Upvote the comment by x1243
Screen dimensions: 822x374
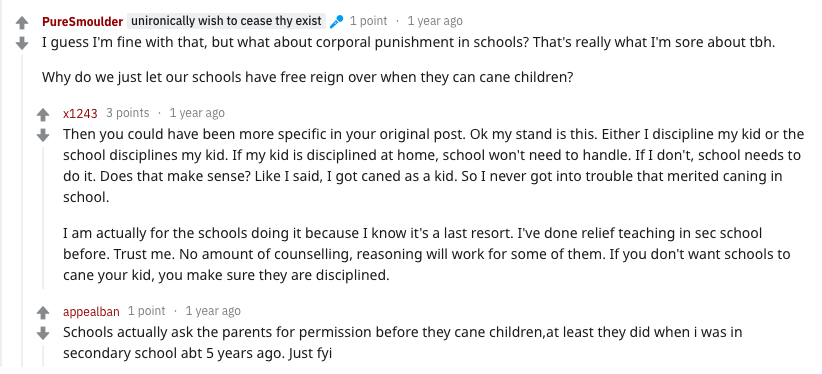(43, 115)
